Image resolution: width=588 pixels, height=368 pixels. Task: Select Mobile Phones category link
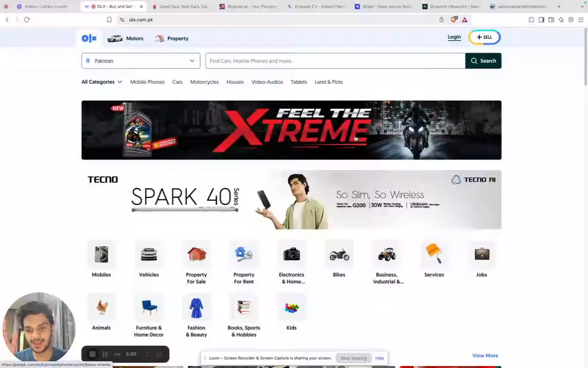coord(148,82)
